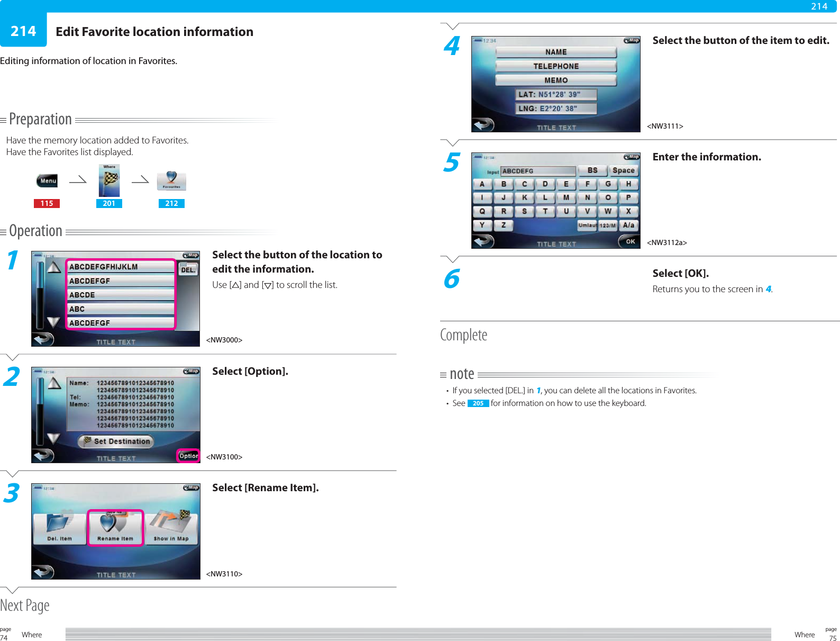
Task: Select Del. Item folder icon
Action: coord(59,528)
